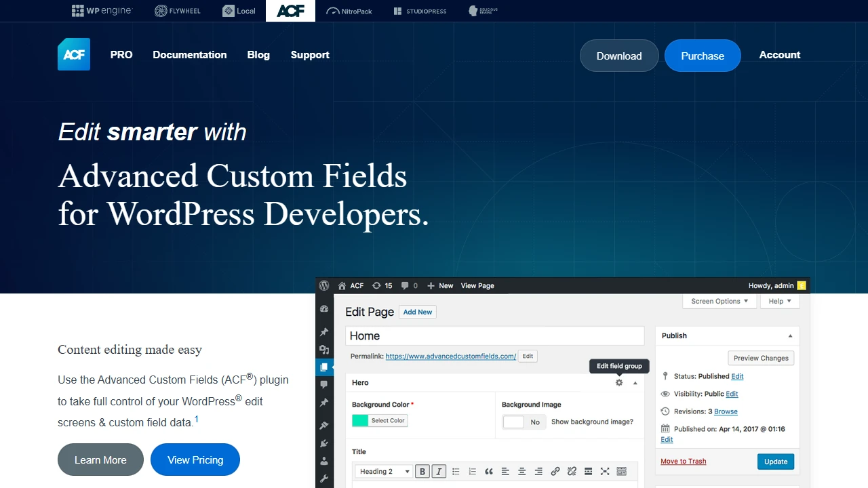Open the Heading 2 dropdown
This screenshot has height=488, width=868.
383,471
